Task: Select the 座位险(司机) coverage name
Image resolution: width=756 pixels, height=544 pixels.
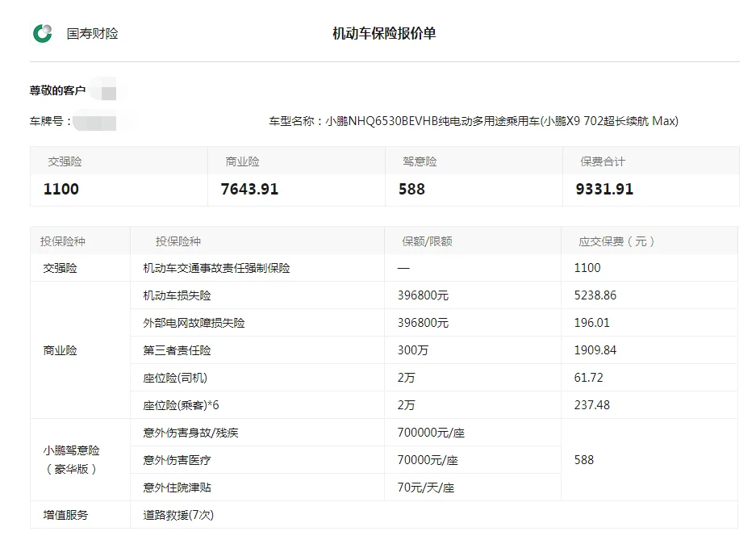Action: click(x=175, y=378)
